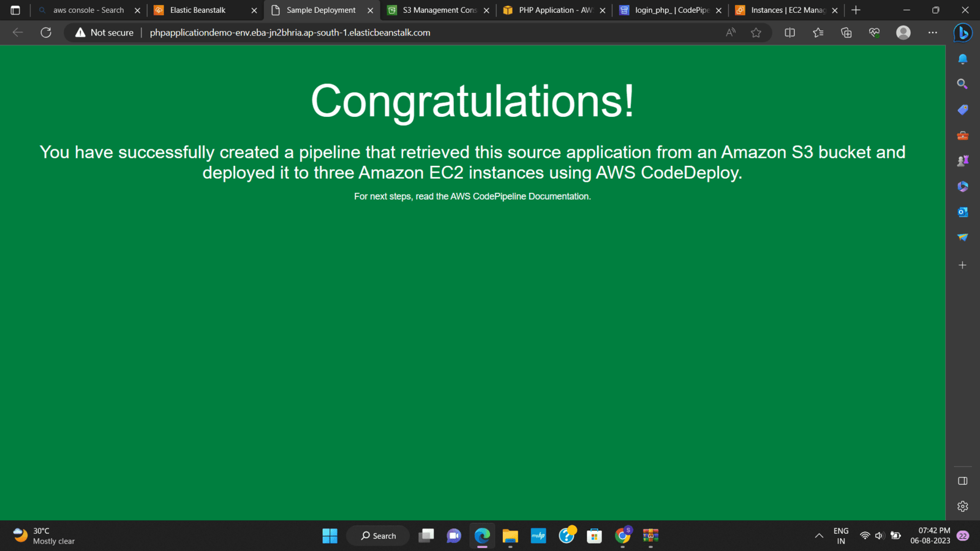This screenshot has height=551, width=980.
Task: Open the sidebar Tools briefcase
Action: tap(963, 135)
